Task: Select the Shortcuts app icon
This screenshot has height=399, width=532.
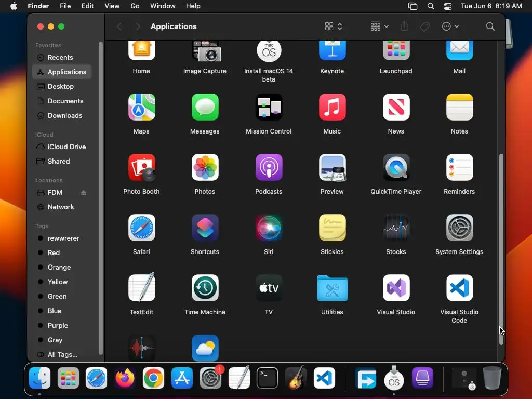Action: pos(205,228)
